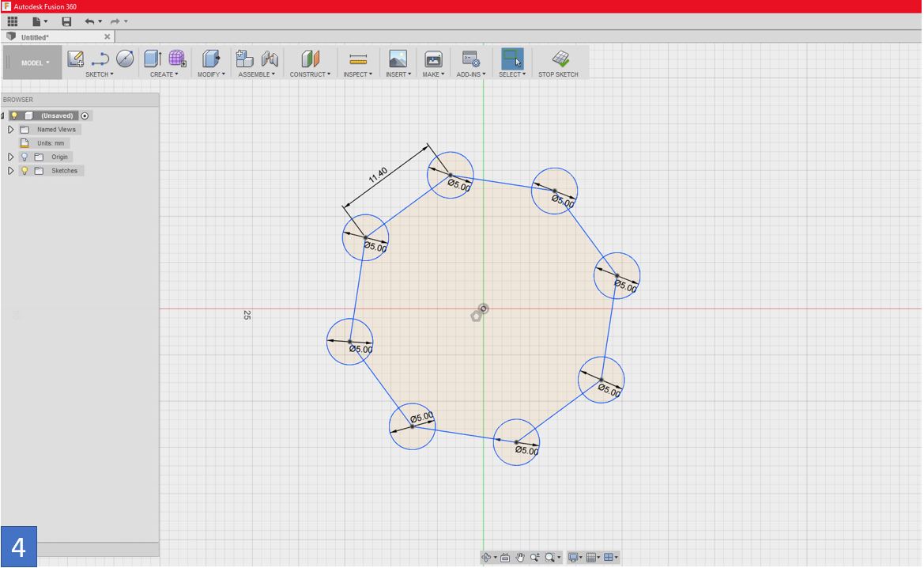Open the data panel grid icon
This screenshot has width=924, height=568.
13,21
